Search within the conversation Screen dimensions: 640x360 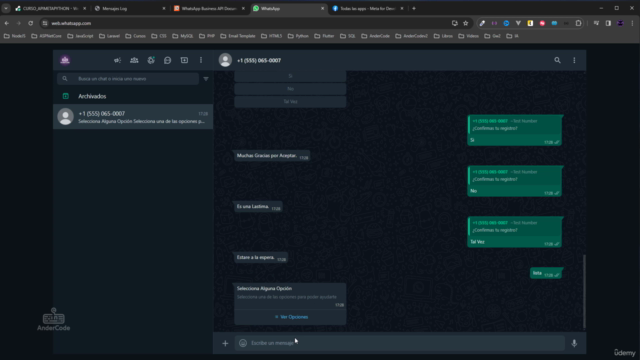click(x=557, y=60)
